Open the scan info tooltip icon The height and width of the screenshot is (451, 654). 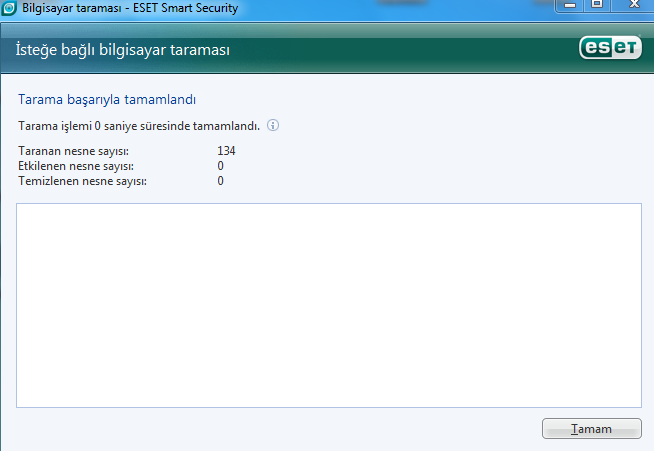[x=273, y=125]
